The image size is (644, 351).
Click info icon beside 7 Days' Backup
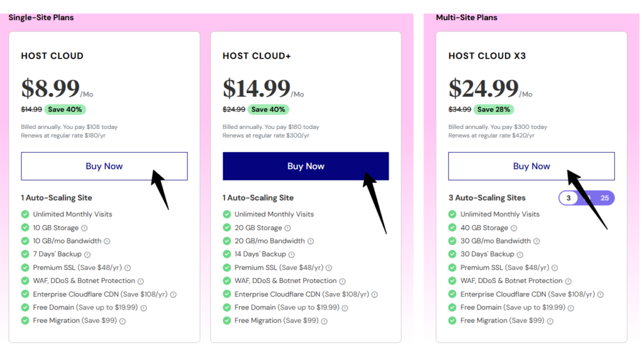pyautogui.click(x=87, y=255)
